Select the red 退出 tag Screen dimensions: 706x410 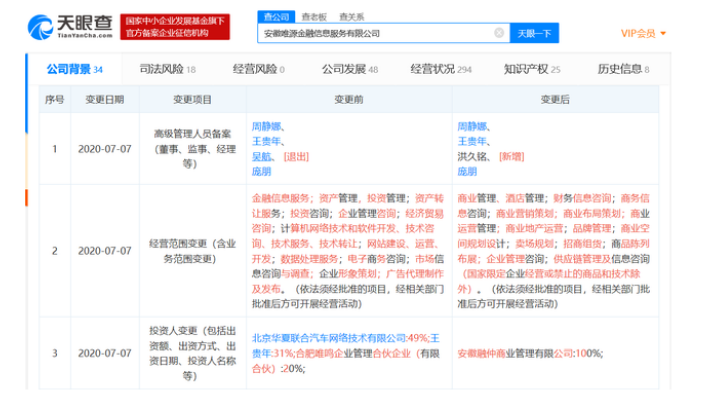pos(296,157)
